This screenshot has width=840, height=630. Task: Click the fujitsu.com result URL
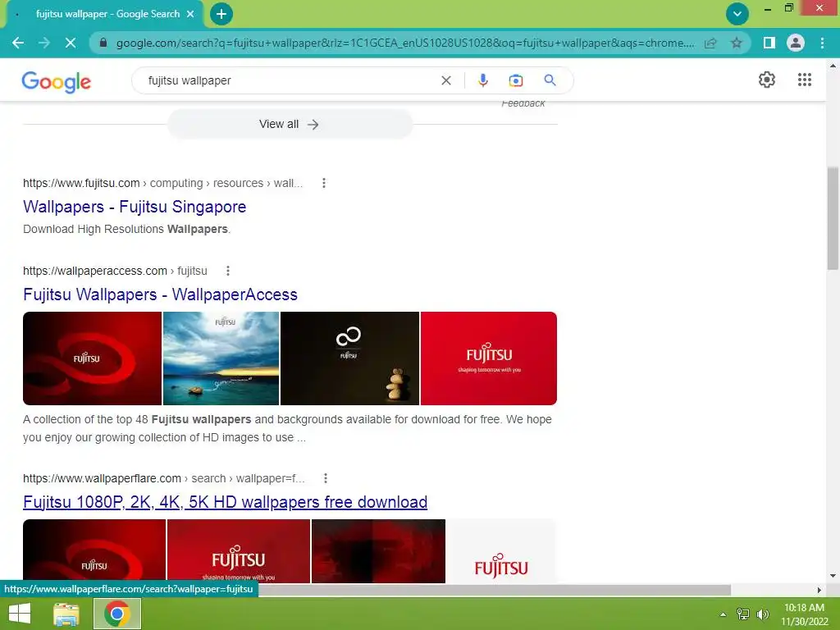point(163,183)
